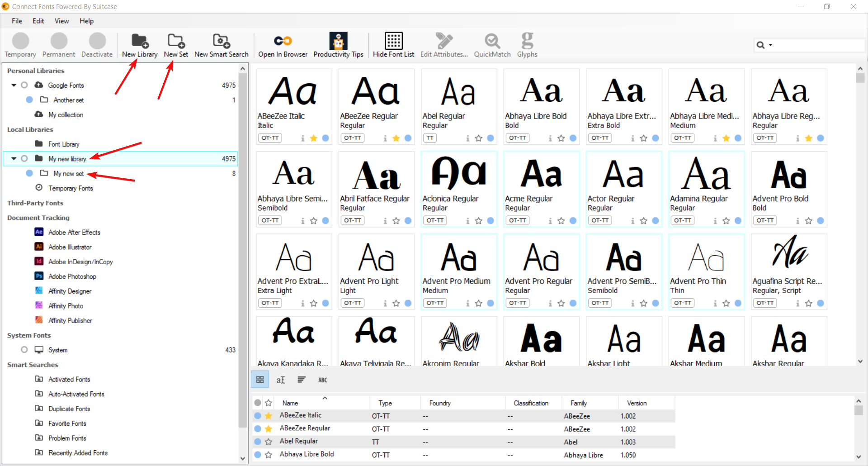Select Adobe Photoshop tracking
868x466 pixels.
click(72, 276)
